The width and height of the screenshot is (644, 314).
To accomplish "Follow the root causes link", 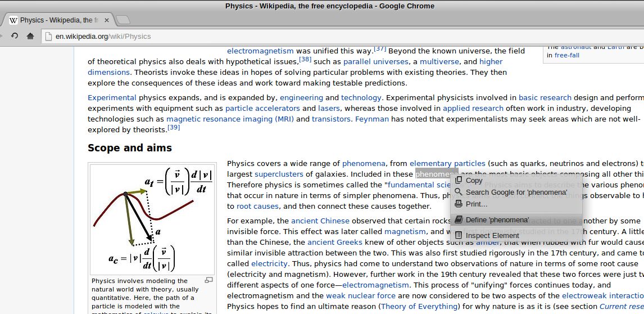I will point(257,206).
